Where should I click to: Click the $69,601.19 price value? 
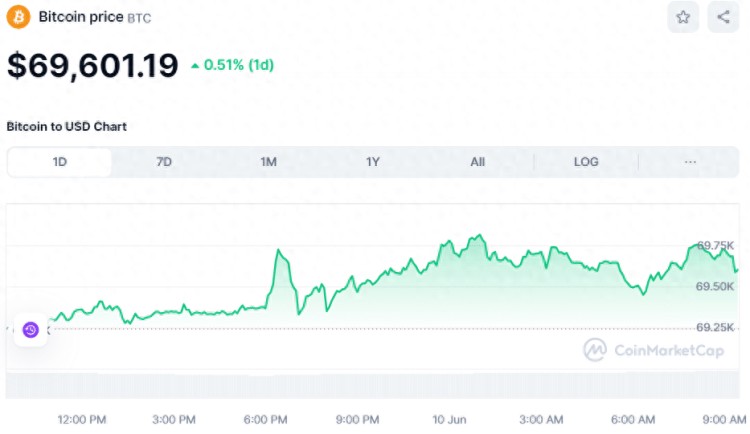click(x=93, y=66)
